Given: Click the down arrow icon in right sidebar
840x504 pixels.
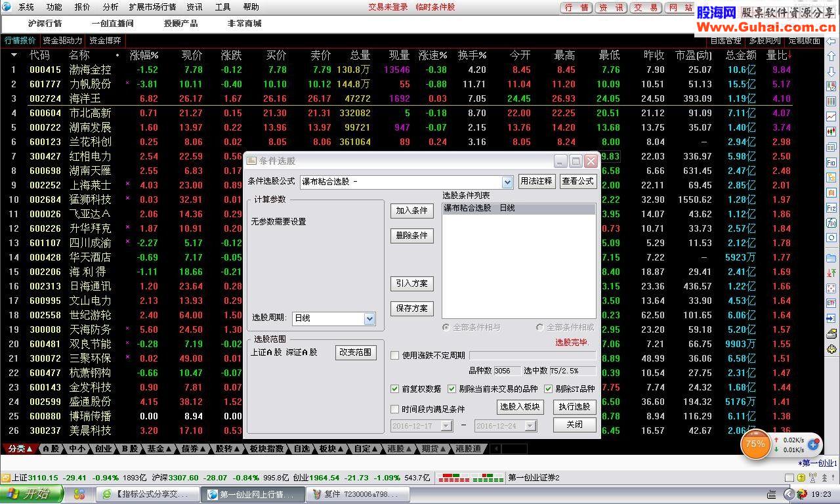Looking at the screenshot, I should coord(831,72).
